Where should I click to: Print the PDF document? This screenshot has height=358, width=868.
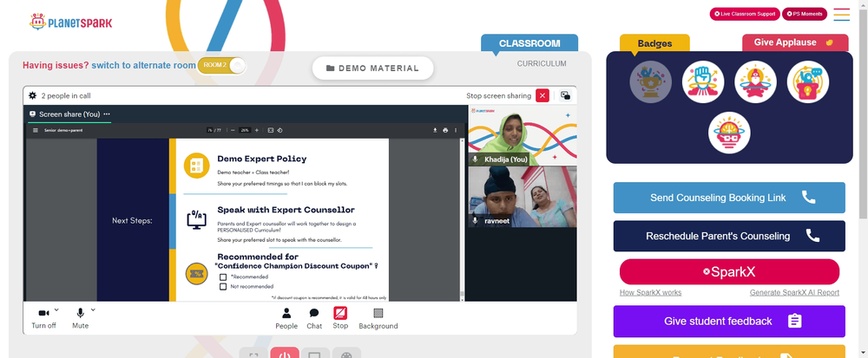(x=445, y=130)
